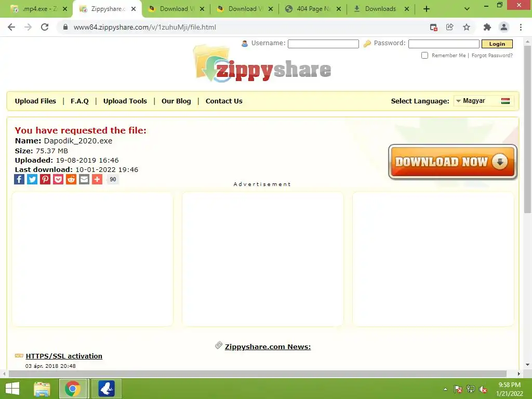The height and width of the screenshot is (399, 532).
Task: Open Contact Us page
Action: [x=224, y=101]
